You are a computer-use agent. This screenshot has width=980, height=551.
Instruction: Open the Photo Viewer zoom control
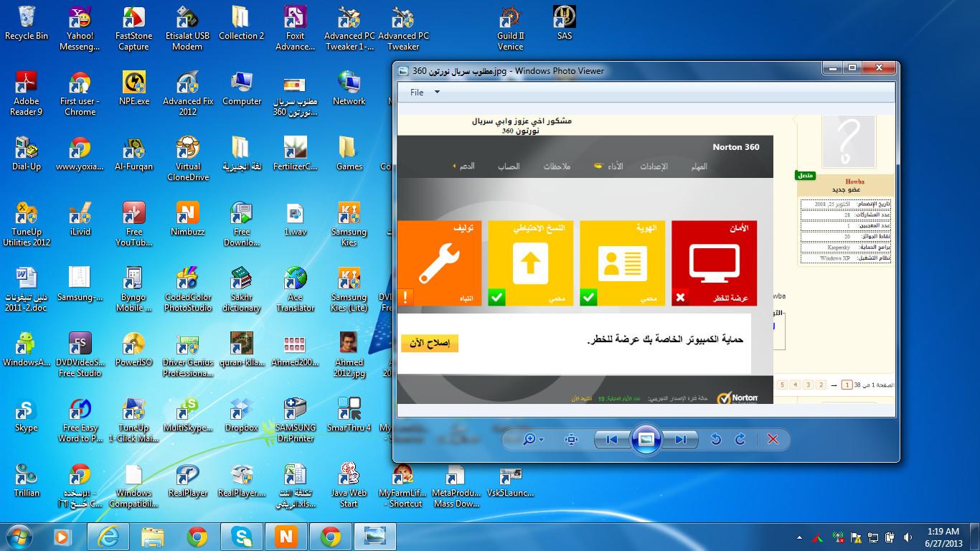[533, 439]
